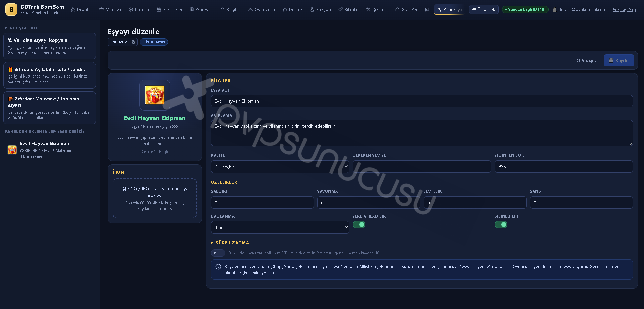644x309 pixels.
Task: Click the Önbellek cache button
Action: [484, 9]
